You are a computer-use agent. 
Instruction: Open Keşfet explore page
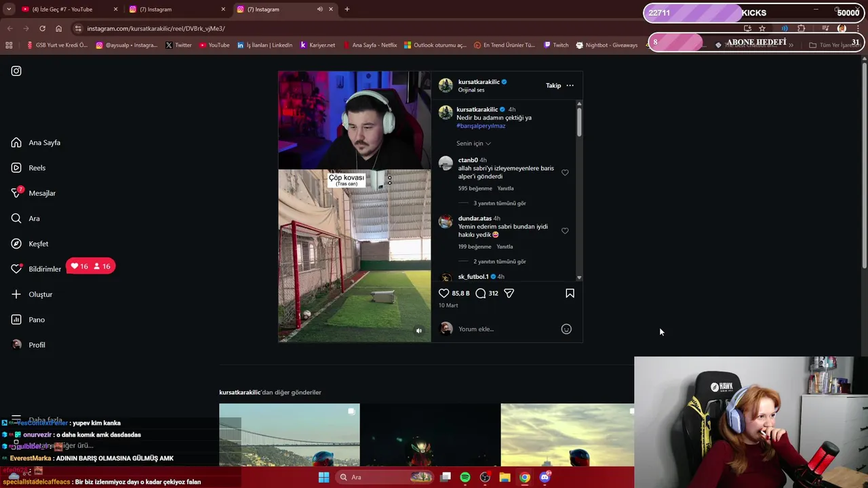pos(30,243)
